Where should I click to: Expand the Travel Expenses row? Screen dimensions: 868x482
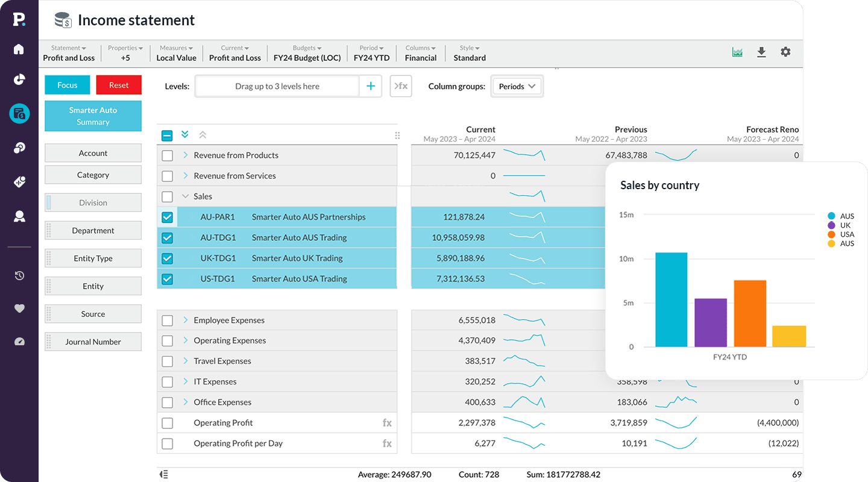click(186, 361)
